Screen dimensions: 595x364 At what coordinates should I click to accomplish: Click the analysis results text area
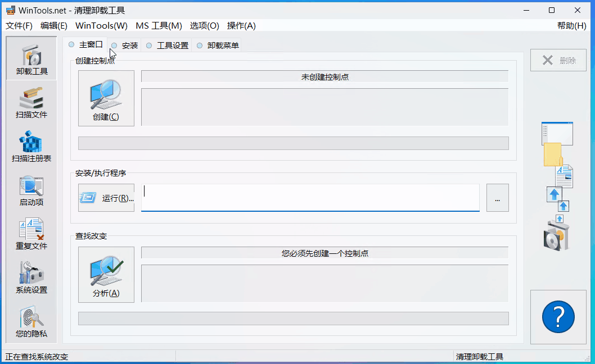pos(325,284)
